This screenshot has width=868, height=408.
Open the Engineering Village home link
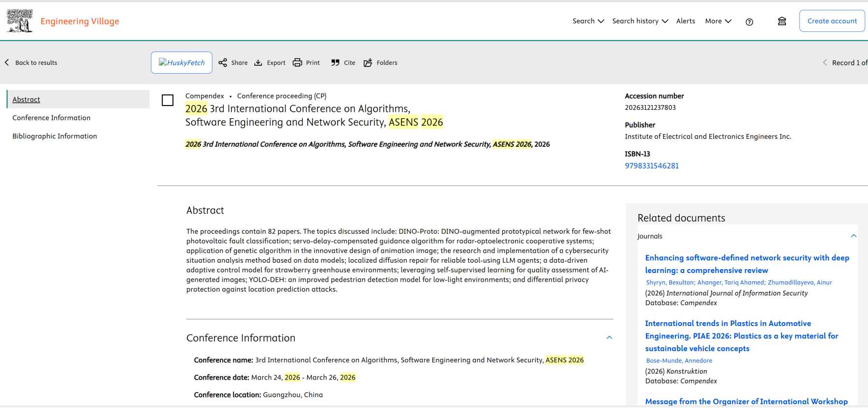click(x=80, y=21)
